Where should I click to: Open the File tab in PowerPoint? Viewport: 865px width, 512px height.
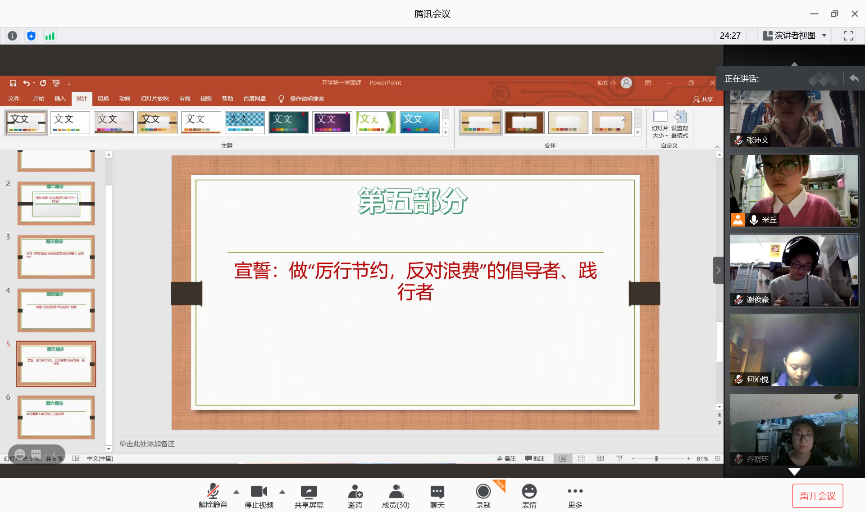click(x=14, y=98)
